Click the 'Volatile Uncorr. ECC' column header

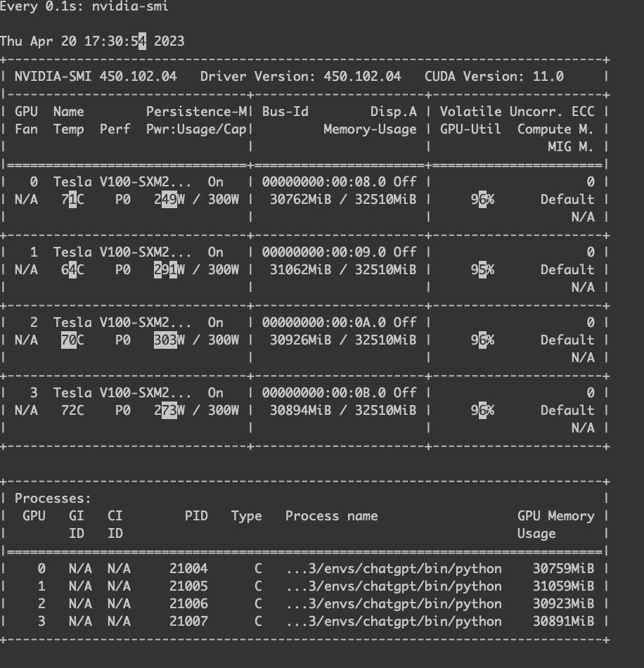517,112
